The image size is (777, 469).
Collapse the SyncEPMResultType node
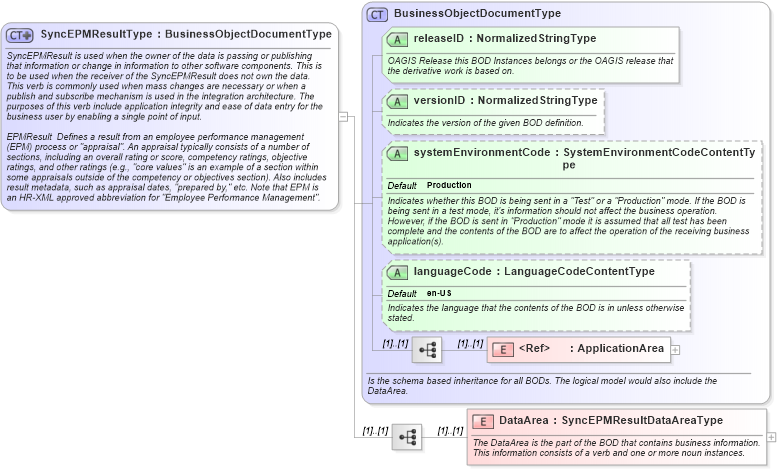[343, 117]
